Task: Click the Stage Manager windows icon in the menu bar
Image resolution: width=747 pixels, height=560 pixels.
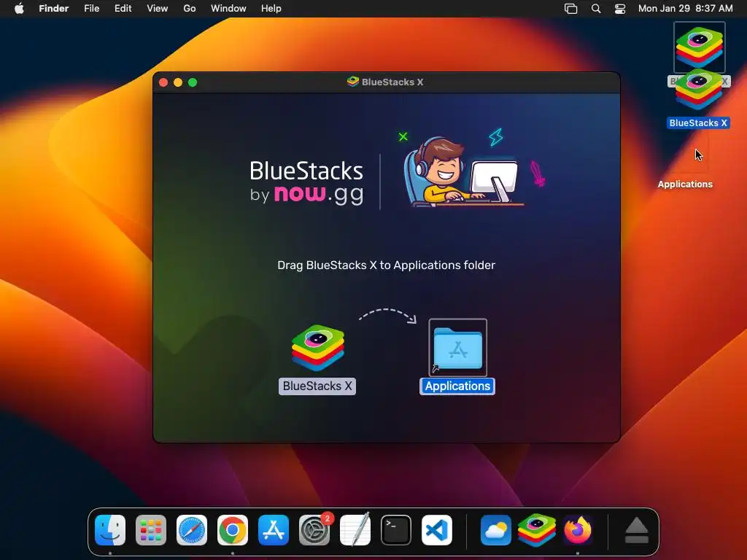Action: tap(570, 8)
